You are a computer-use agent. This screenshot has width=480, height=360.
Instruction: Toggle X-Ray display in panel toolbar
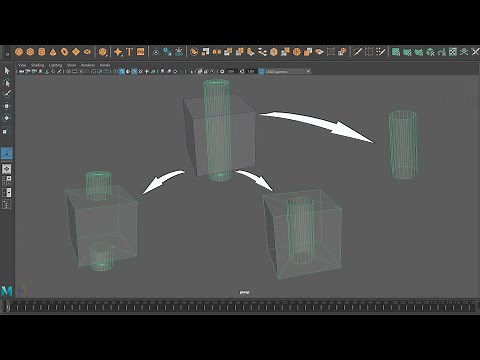click(200, 71)
